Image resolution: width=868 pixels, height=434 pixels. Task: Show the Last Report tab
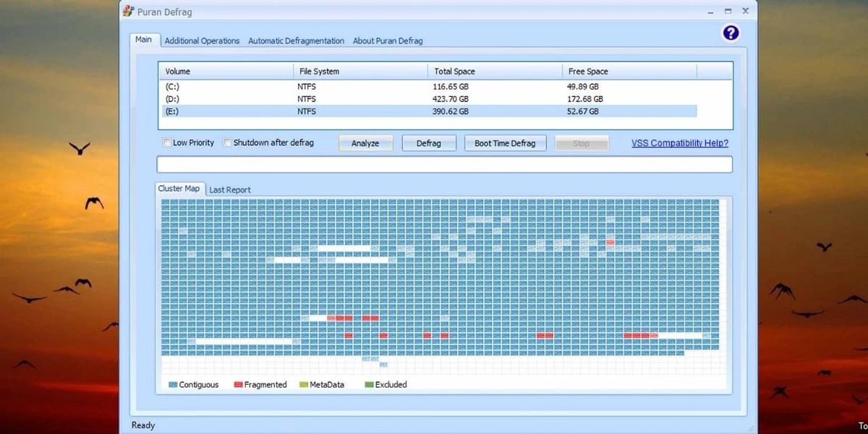pos(230,190)
